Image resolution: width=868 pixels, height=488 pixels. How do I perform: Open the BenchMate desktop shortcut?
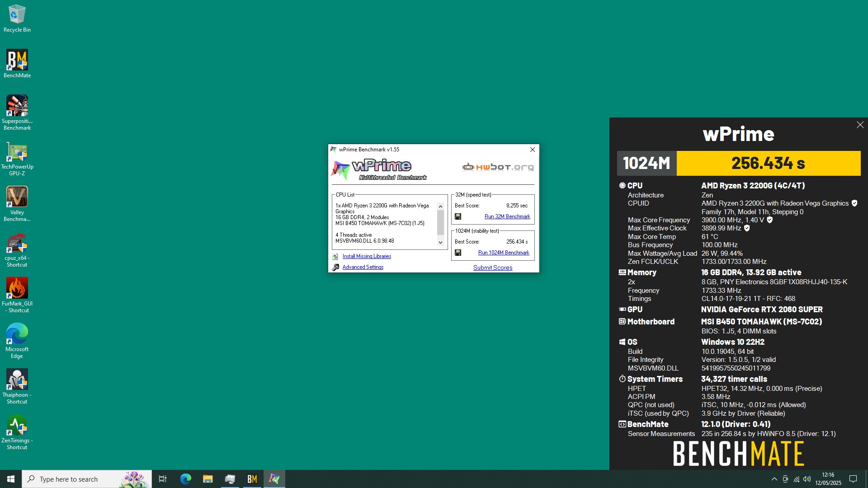(17, 64)
